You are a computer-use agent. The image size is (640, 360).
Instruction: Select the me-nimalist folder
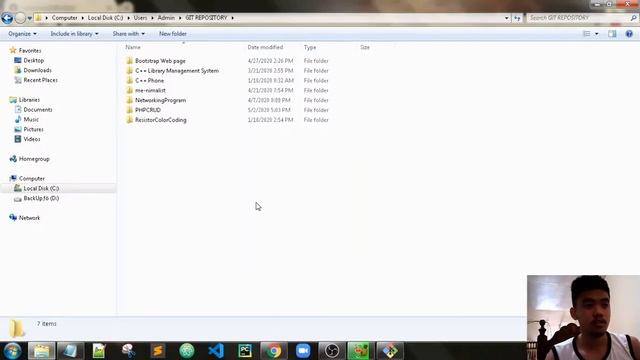pos(150,90)
